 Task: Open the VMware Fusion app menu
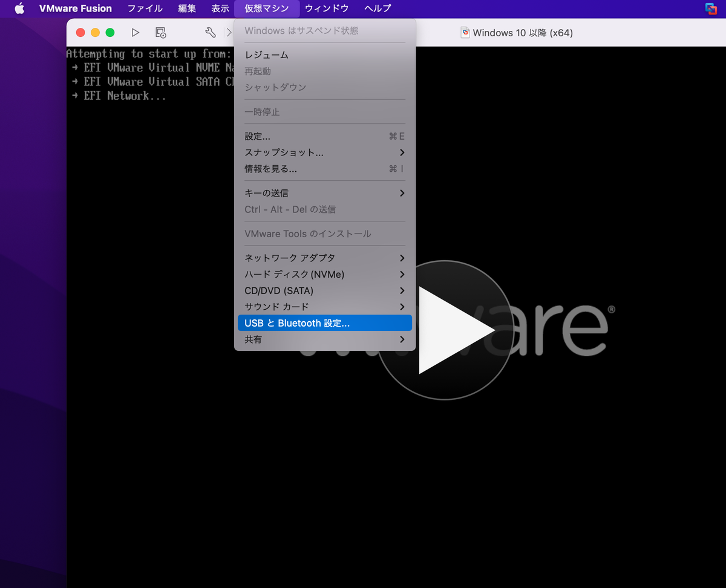pyautogui.click(x=76, y=8)
